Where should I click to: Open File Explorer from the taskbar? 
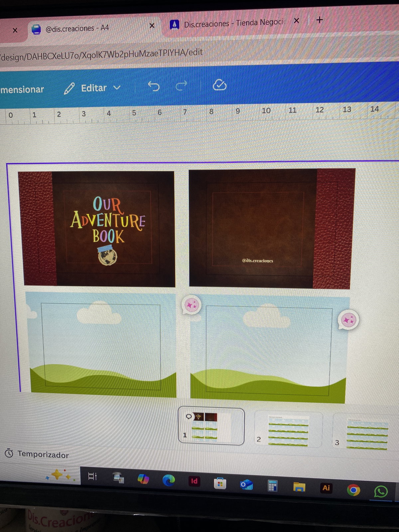[x=299, y=487]
